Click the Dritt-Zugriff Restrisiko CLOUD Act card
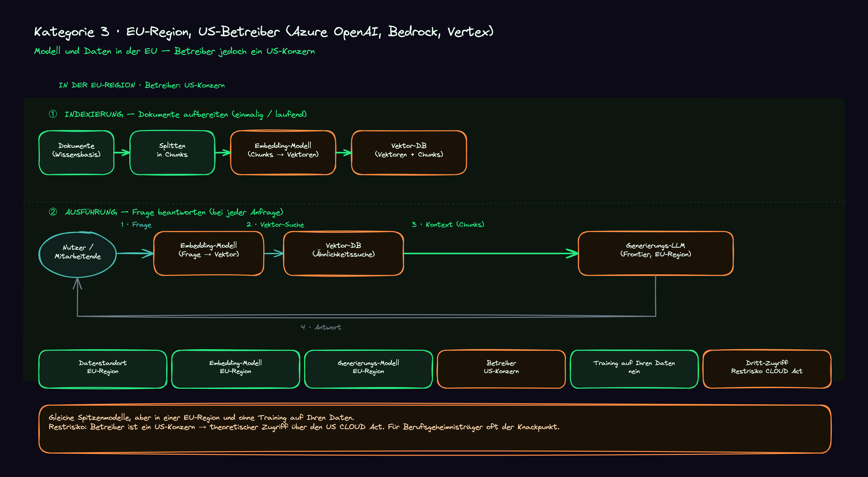Viewport: 868px width, 477px height. (x=767, y=369)
